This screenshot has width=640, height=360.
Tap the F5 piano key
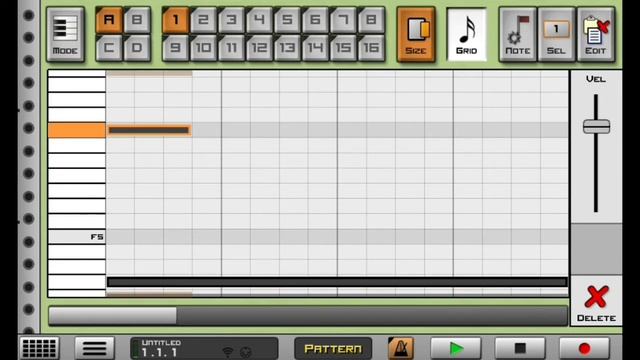(77, 237)
